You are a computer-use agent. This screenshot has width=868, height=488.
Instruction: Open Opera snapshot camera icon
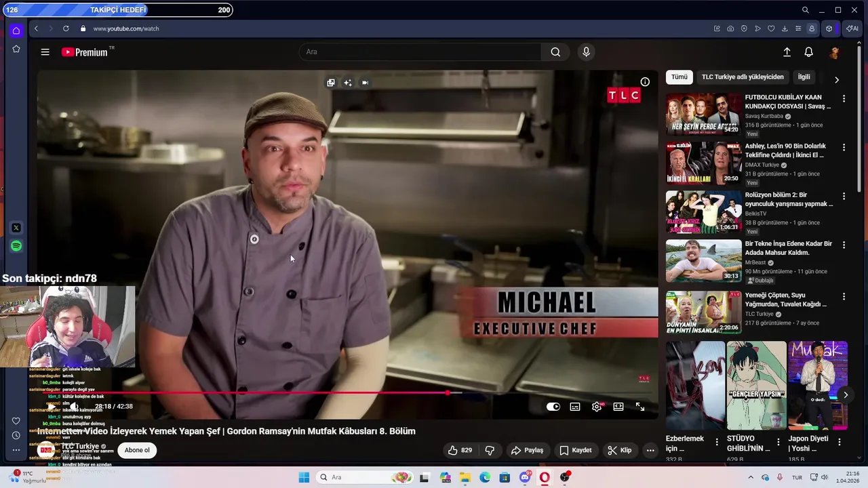click(x=730, y=28)
